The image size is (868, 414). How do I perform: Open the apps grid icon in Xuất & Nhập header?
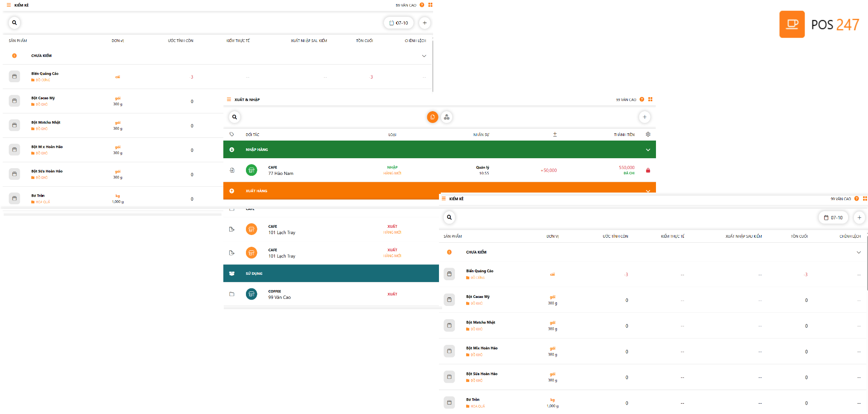click(x=650, y=99)
